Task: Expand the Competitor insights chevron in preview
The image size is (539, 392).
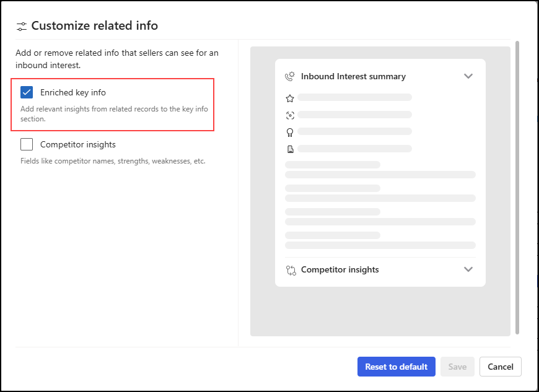Action: point(468,269)
